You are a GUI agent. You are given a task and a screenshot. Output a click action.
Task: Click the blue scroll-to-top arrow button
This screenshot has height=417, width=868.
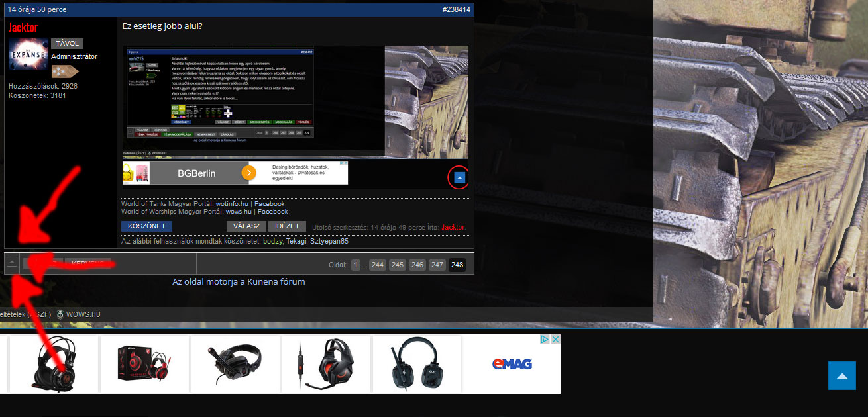(x=842, y=375)
